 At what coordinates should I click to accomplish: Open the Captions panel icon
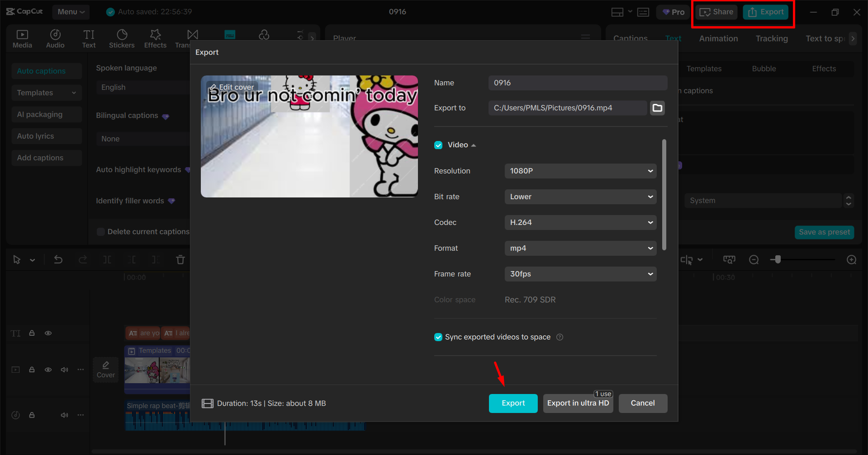(230, 34)
